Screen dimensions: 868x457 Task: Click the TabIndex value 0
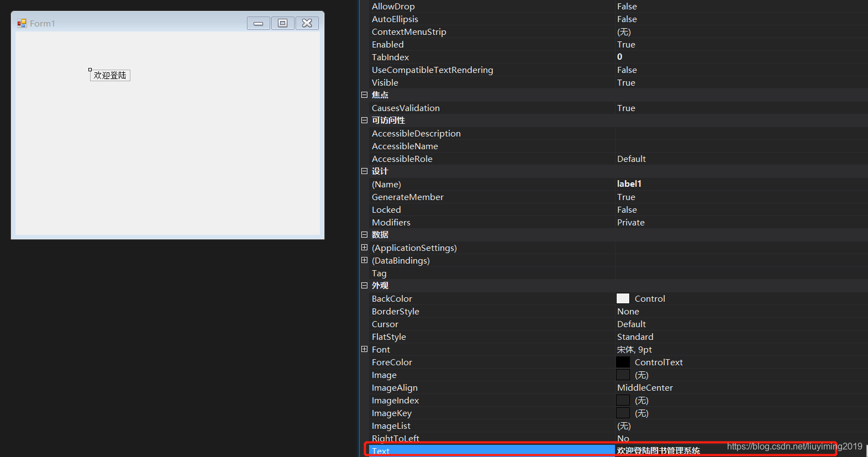pyautogui.click(x=619, y=57)
